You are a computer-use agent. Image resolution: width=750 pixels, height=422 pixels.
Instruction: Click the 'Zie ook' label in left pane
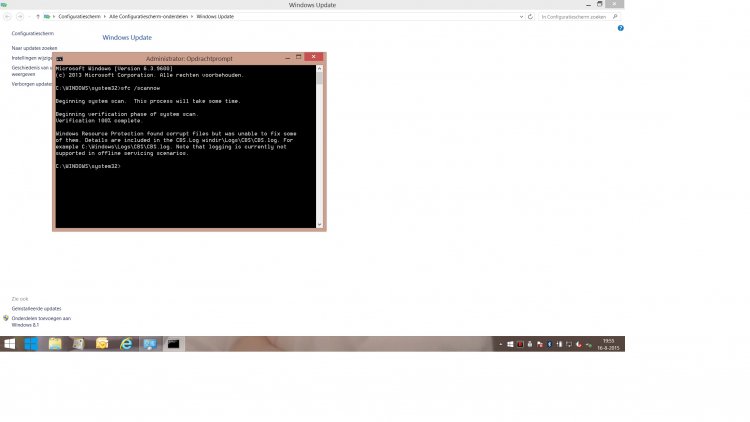click(x=20, y=299)
